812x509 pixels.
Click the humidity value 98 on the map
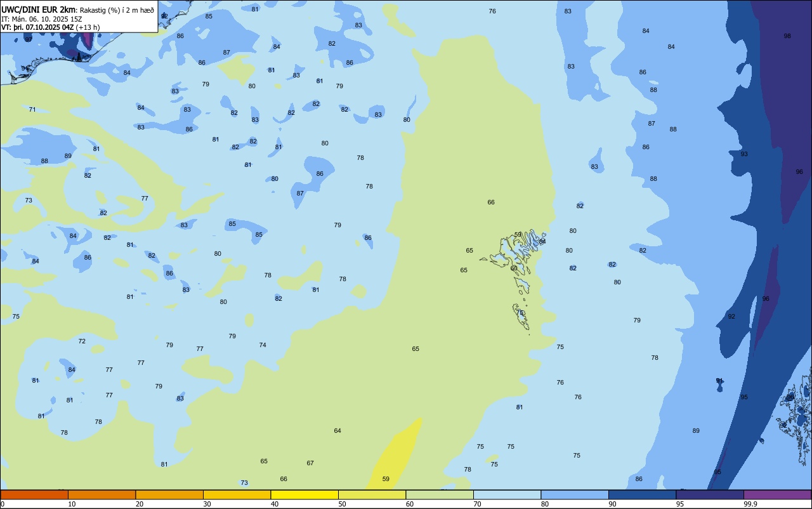tap(787, 36)
